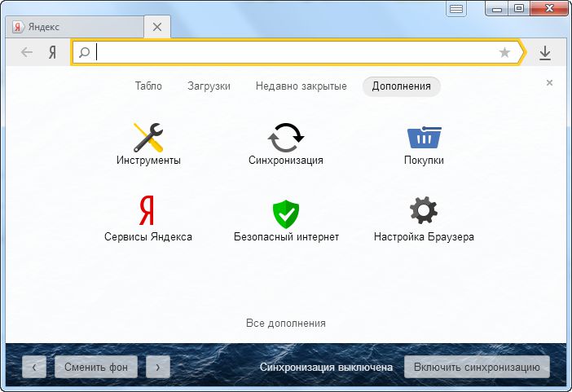Screen dimensions: 572x392
Task: Click the Сменить фон button
Action: (96, 367)
